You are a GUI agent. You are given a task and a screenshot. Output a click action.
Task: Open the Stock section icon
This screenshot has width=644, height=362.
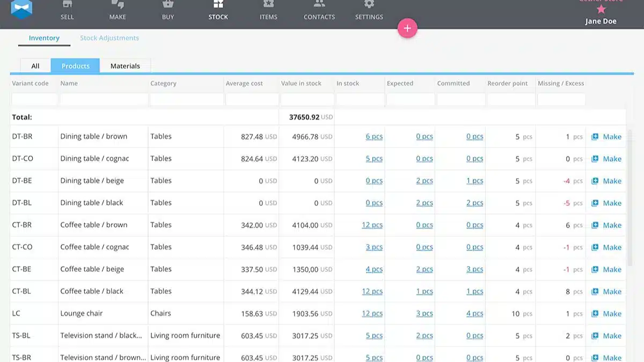[218, 5]
